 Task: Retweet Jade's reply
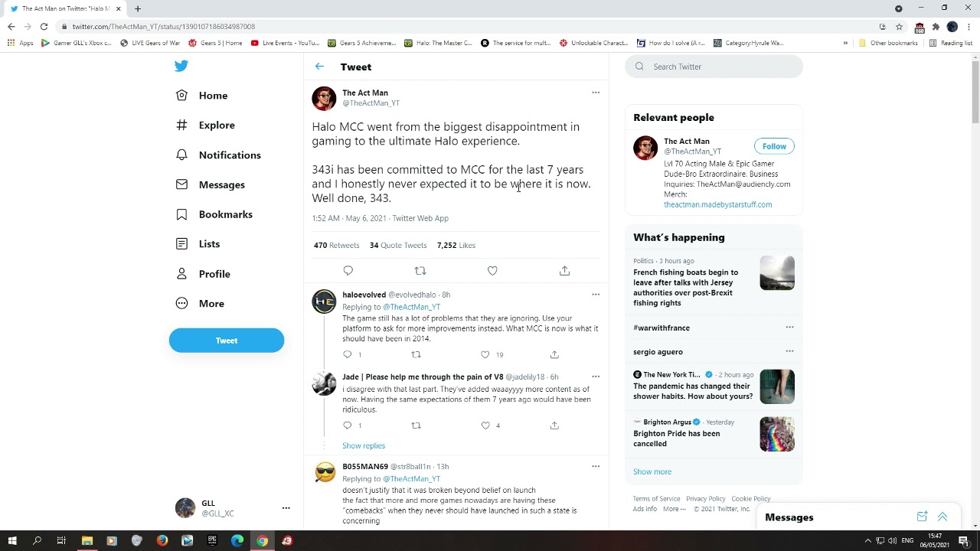[x=416, y=425]
